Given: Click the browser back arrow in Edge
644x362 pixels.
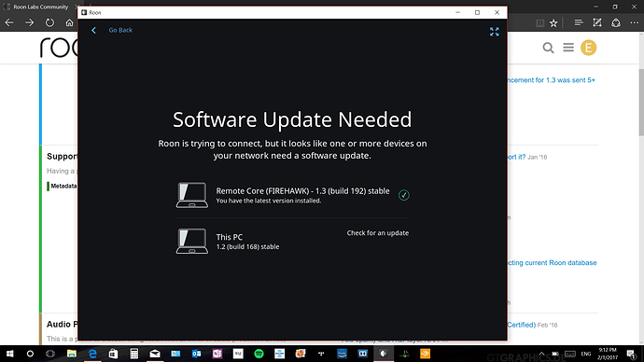Looking at the screenshot, I should point(9,23).
